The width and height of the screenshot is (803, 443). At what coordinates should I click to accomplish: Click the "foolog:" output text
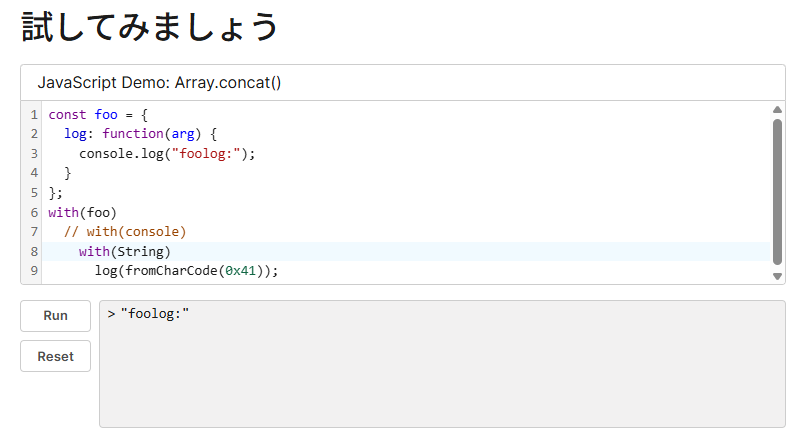tap(155, 313)
